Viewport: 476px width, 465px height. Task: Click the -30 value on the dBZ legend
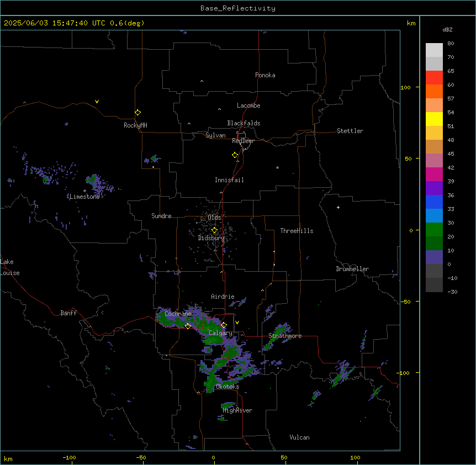pyautogui.click(x=452, y=292)
